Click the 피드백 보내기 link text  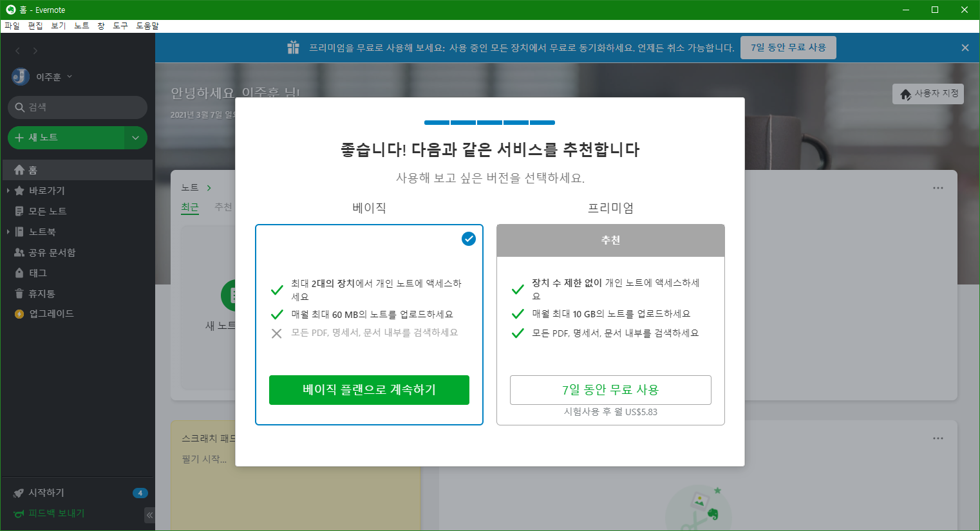tap(57, 514)
